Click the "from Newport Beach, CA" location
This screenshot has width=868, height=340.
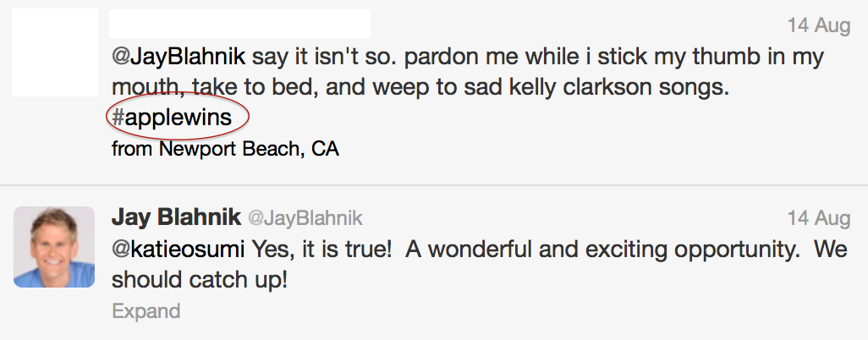click(x=225, y=149)
